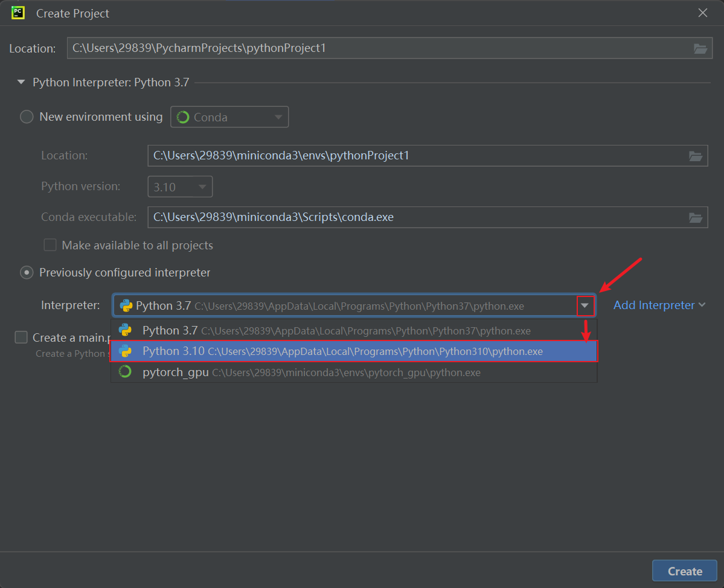Toggle Create a main.py checkbox

point(21,337)
